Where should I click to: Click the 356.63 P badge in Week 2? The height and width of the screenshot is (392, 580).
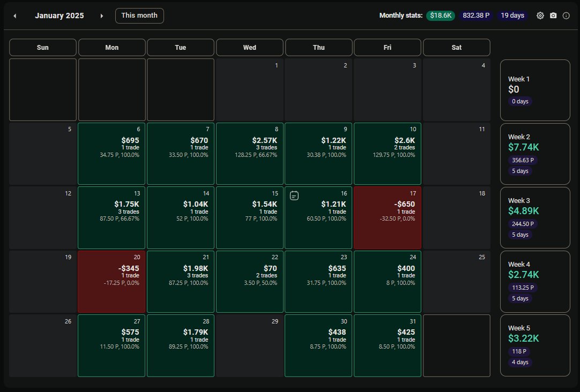point(523,160)
